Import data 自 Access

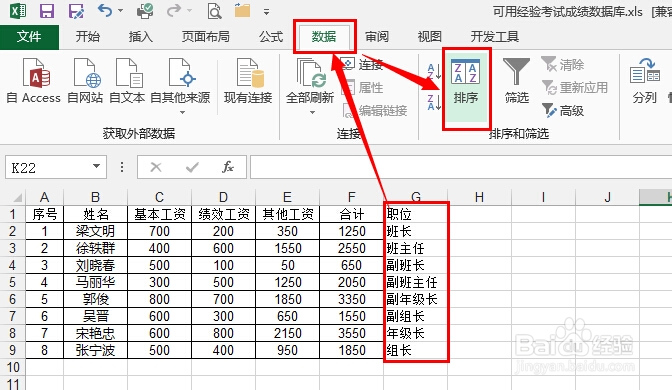33,81
